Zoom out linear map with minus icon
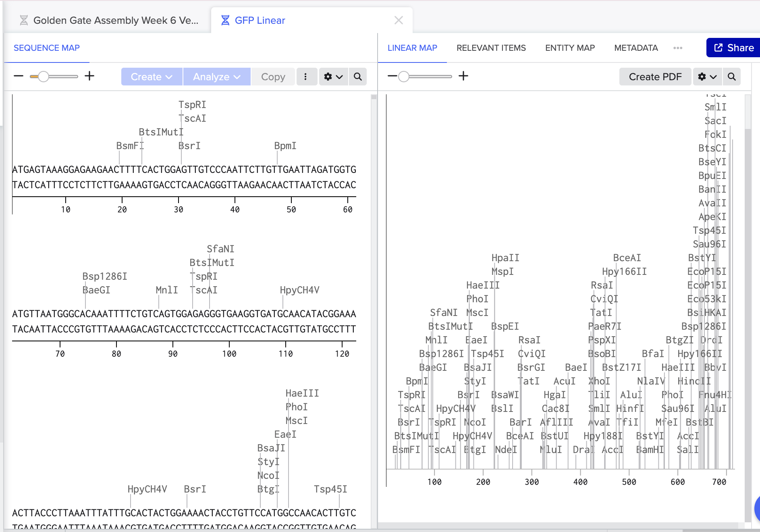Viewport: 760px width, 532px height. pyautogui.click(x=392, y=76)
